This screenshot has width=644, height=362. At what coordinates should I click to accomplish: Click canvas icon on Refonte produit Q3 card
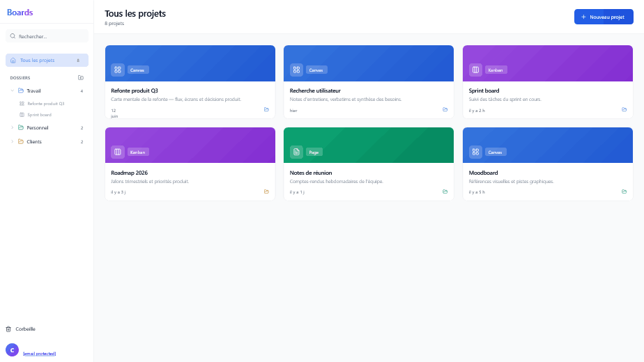[x=118, y=70]
